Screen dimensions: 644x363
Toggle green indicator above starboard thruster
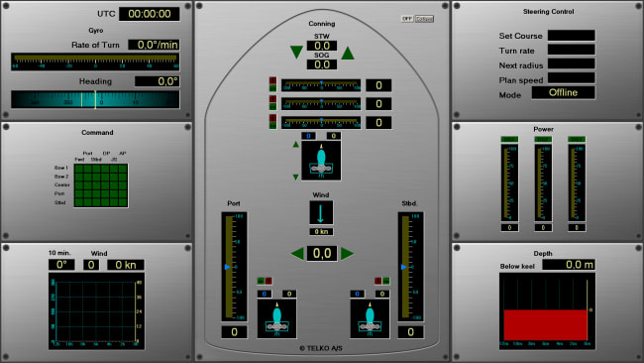(385, 281)
